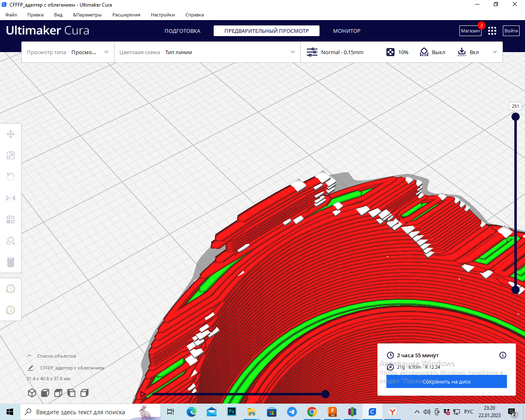Toggle Extruder 1 button
Screen dimensions: 525x420
(11, 289)
